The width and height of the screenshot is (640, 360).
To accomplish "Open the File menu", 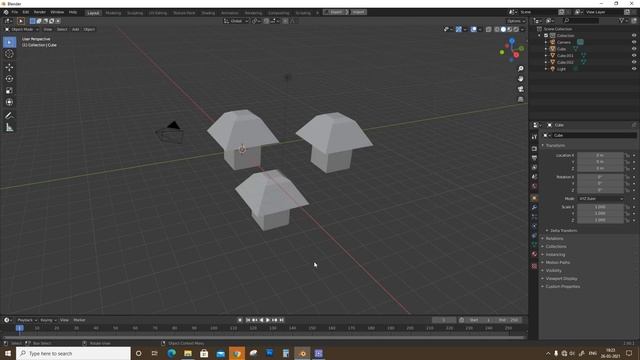I will point(15,12).
